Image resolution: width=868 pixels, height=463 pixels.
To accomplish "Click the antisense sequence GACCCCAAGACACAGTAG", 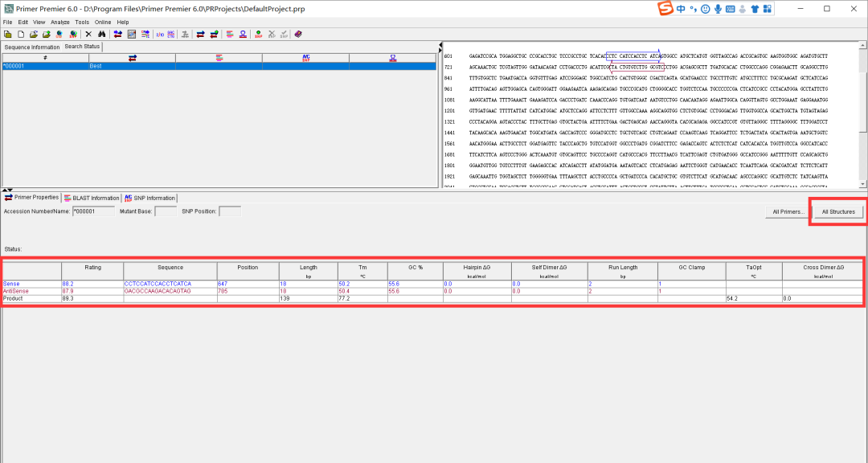I will pyautogui.click(x=158, y=291).
